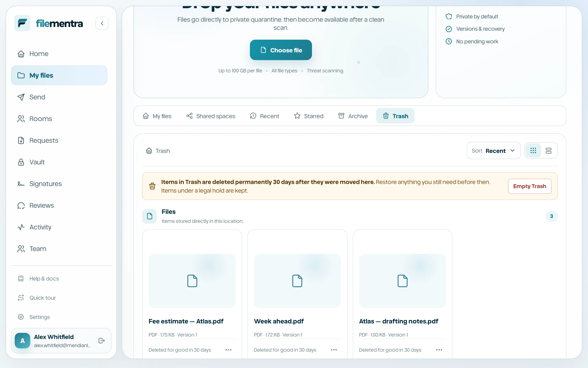
Task: Open the Send section
Action: click(x=59, y=97)
